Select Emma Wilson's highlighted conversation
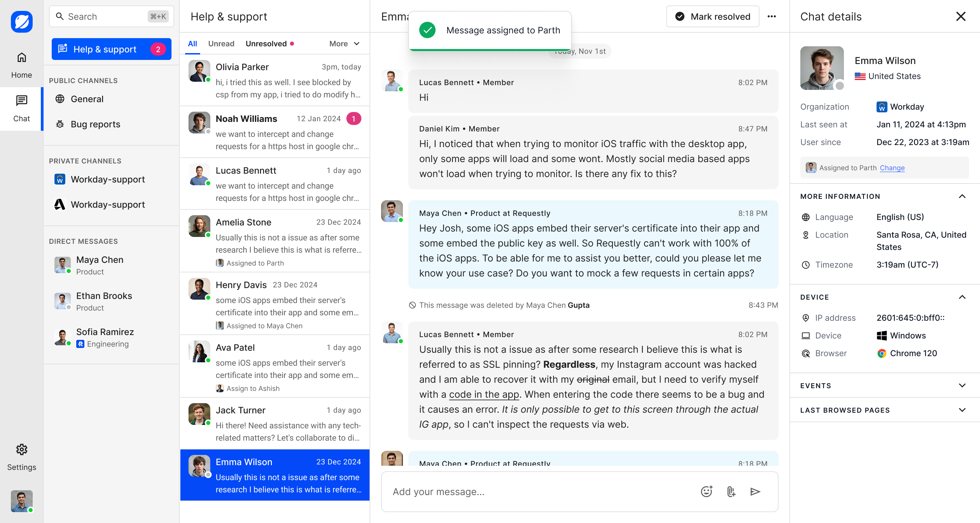Screen dimensions: 980x523 (x=275, y=475)
